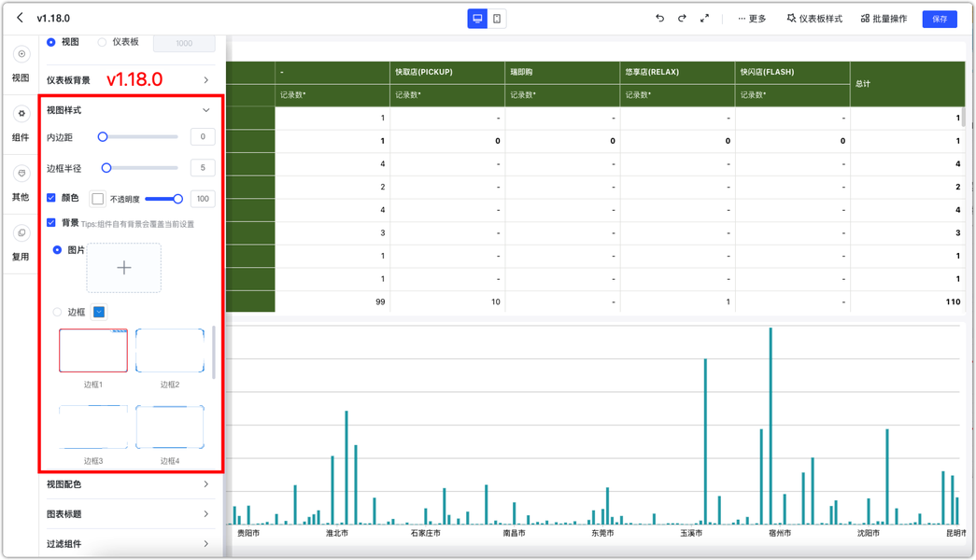Viewport: 976px width, 560px height.
Task: Open the white color swatch picker
Action: [x=98, y=199]
